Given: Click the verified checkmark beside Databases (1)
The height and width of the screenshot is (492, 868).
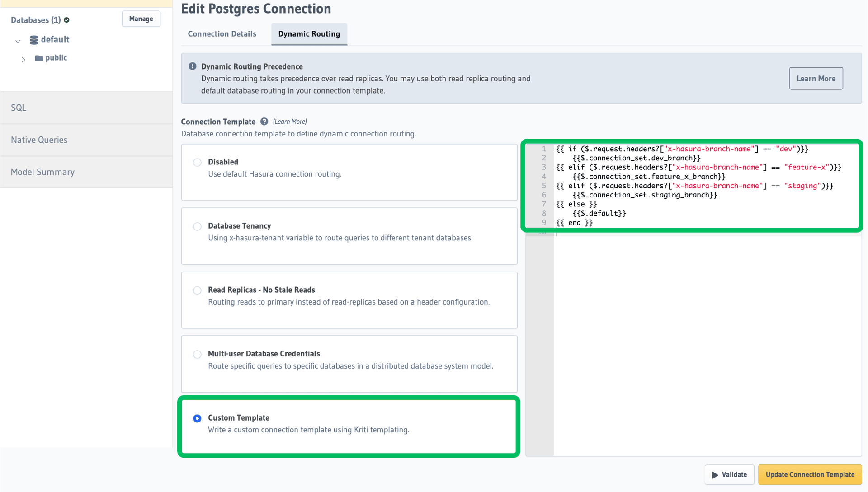Looking at the screenshot, I should [67, 20].
